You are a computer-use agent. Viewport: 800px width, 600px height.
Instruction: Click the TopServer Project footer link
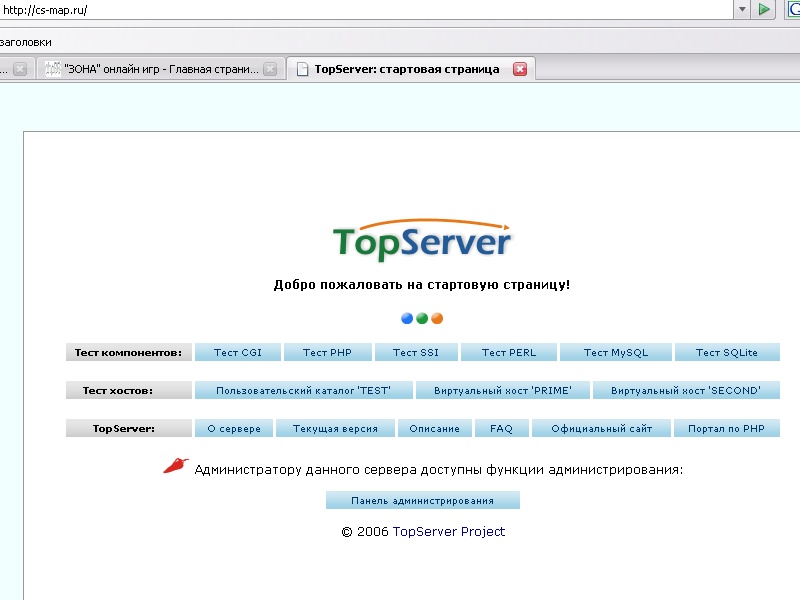pos(448,532)
